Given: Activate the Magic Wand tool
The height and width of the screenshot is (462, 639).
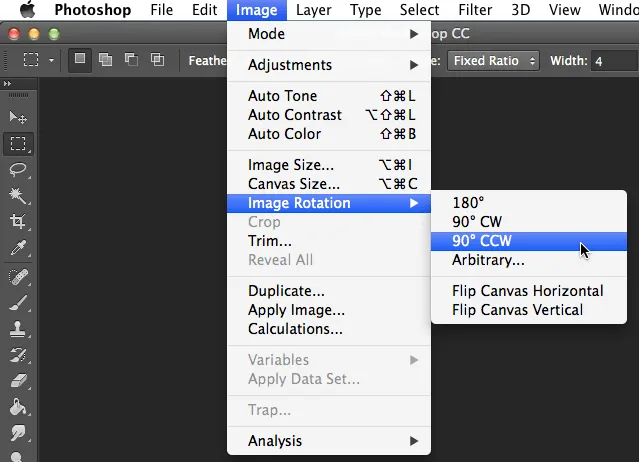Looking at the screenshot, I should pyautogui.click(x=18, y=196).
